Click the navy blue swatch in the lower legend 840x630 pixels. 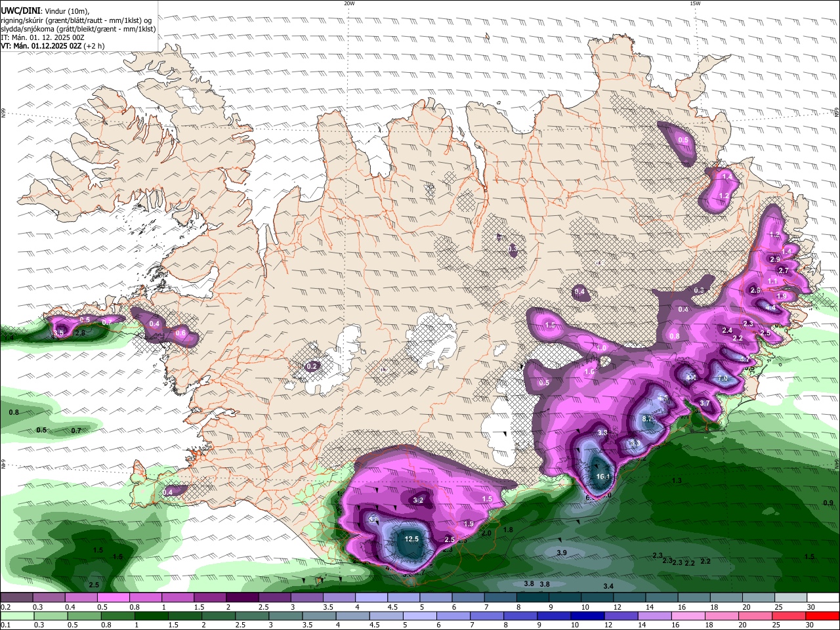[x=586, y=616]
